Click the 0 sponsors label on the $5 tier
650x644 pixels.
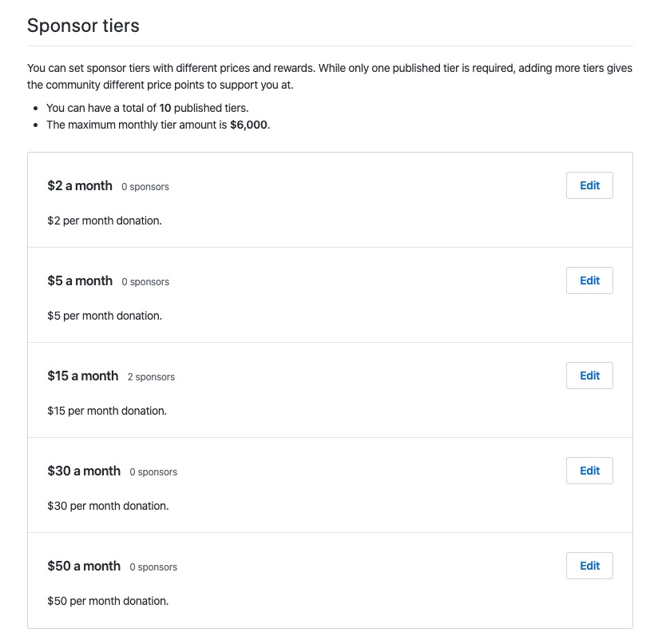tap(145, 281)
